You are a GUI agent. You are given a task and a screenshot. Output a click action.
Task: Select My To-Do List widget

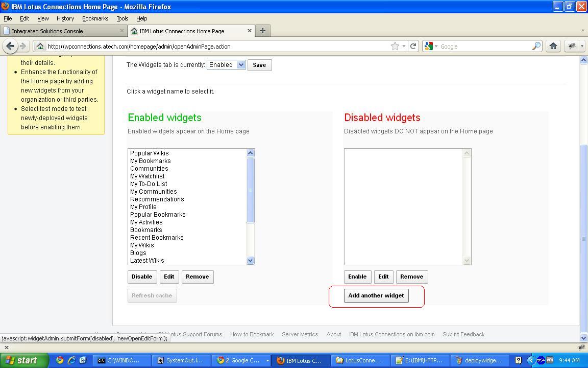tap(149, 184)
